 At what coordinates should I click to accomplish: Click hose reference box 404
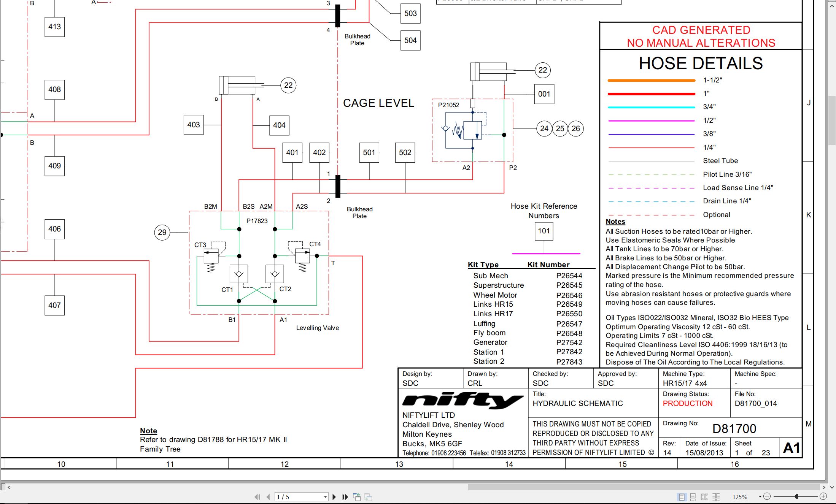click(x=279, y=125)
